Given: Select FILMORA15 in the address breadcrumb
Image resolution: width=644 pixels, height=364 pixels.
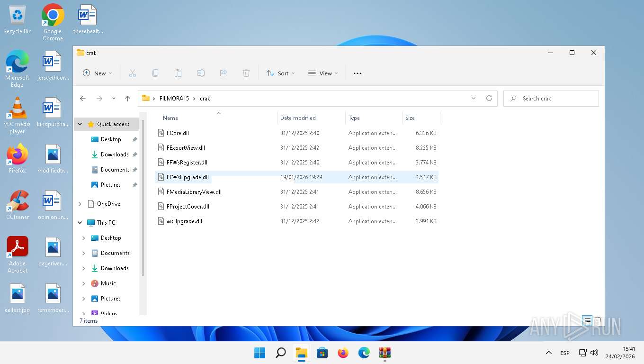Looking at the screenshot, I should [174, 99].
